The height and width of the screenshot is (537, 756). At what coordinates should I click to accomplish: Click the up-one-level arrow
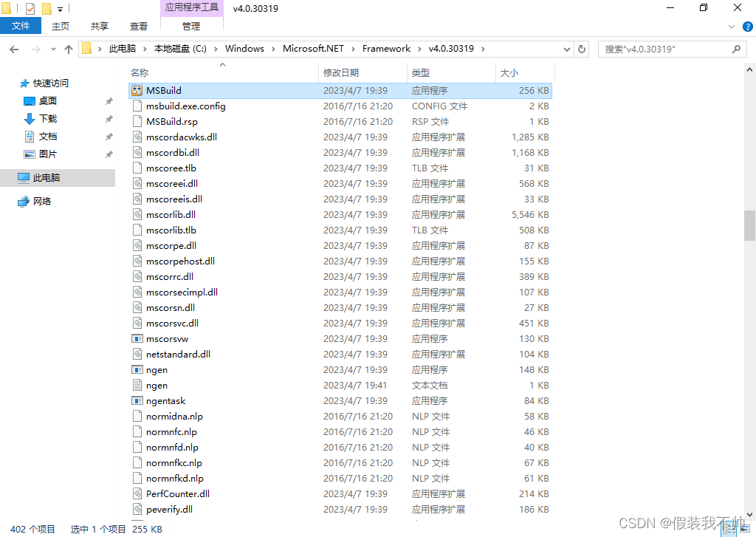click(x=69, y=48)
